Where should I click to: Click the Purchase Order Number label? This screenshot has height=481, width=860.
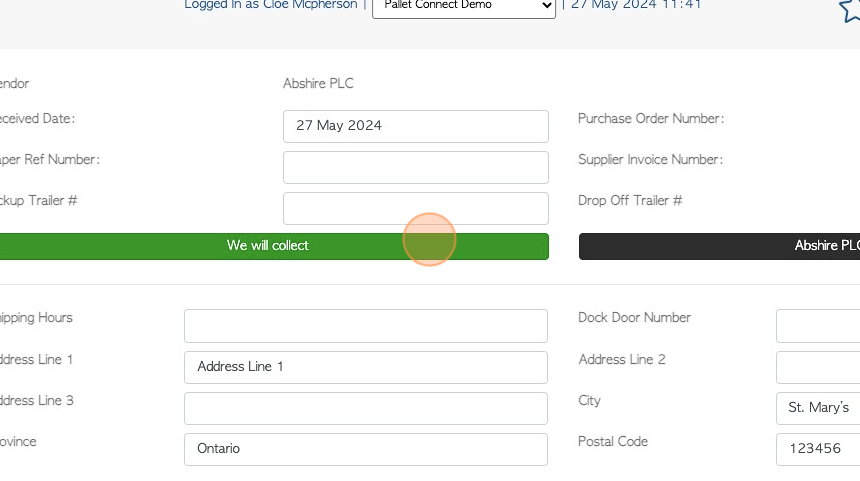click(x=651, y=118)
